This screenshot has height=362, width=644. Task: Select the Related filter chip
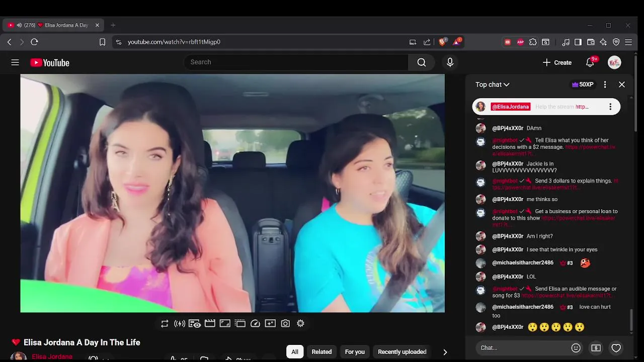321,352
